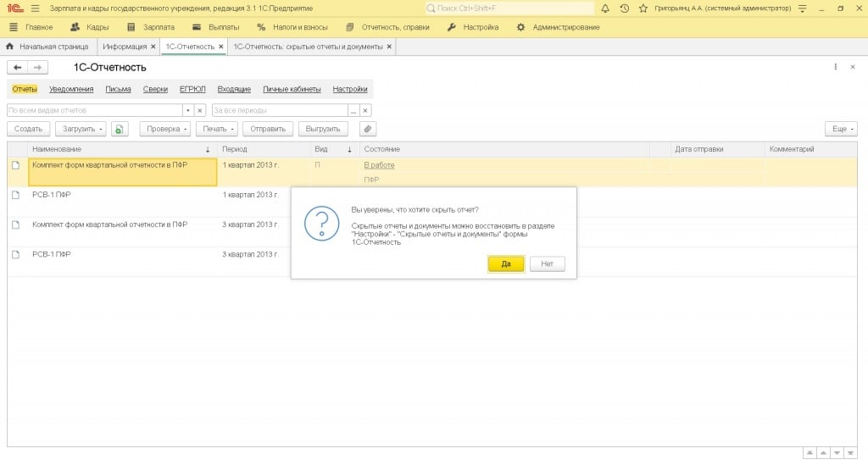Image resolution: width=868 pixels, height=465 pixels.
Task: Expand the Проверка dropdown button
Action: click(164, 129)
